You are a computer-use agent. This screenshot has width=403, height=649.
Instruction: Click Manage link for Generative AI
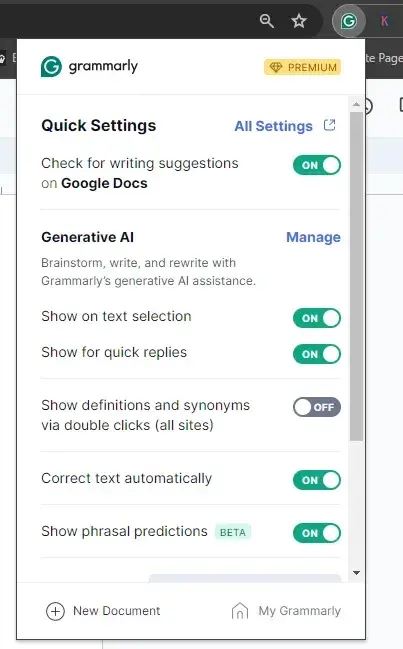click(x=313, y=237)
